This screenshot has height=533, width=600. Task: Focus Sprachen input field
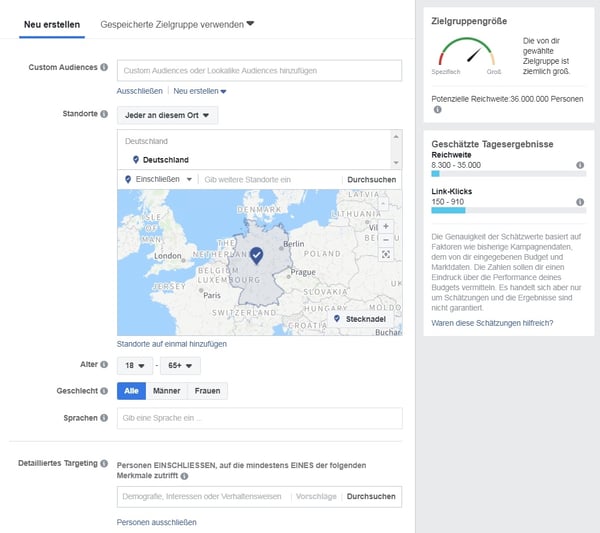pyautogui.click(x=259, y=418)
